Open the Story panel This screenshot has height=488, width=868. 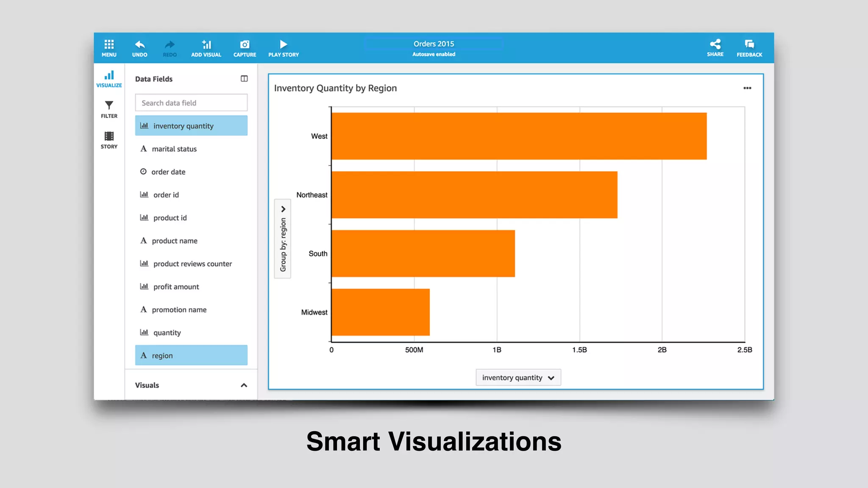point(109,140)
